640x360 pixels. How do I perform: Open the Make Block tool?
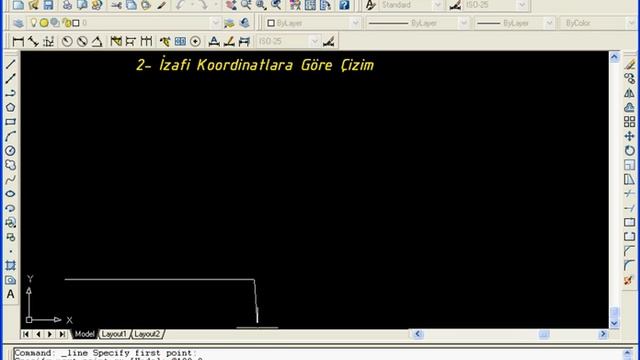click(11, 237)
